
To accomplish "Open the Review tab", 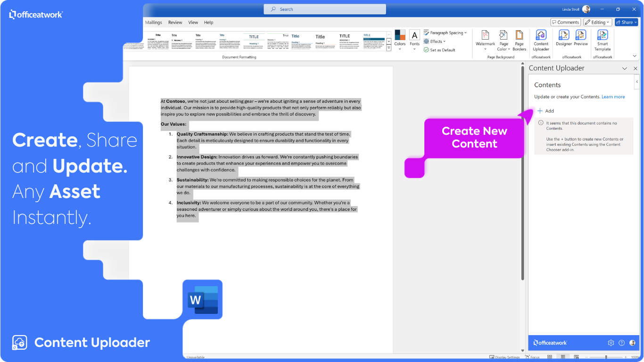I will pos(175,22).
